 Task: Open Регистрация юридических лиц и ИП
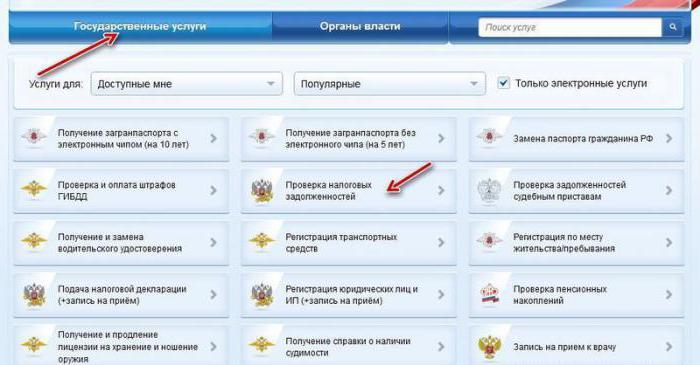tap(352, 295)
